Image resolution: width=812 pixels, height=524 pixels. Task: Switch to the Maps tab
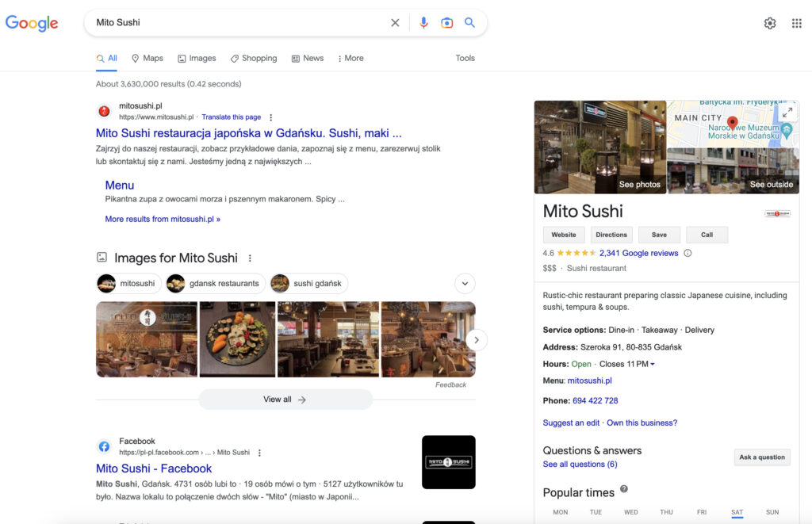coord(147,59)
